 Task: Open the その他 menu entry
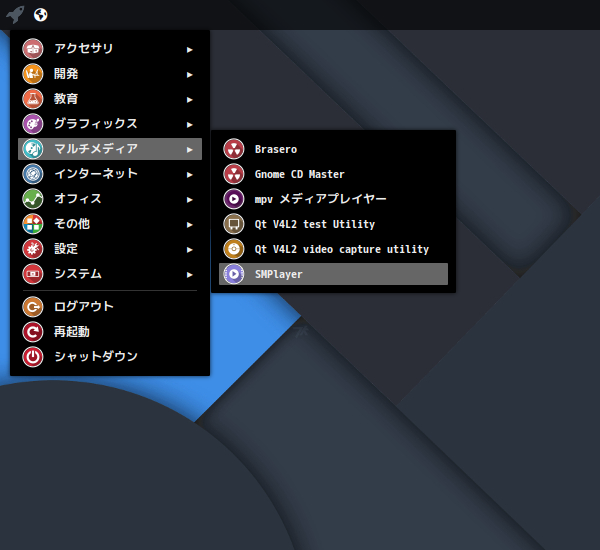110,224
